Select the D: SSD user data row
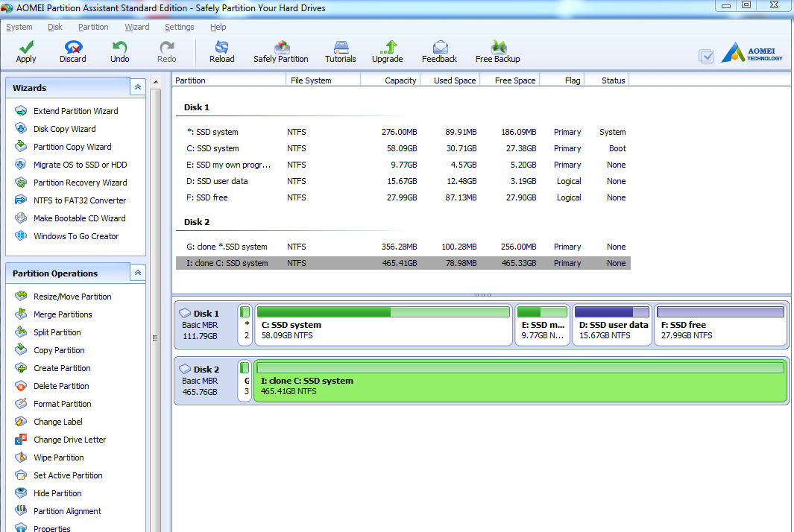Image resolution: width=794 pixels, height=532 pixels. (403, 181)
